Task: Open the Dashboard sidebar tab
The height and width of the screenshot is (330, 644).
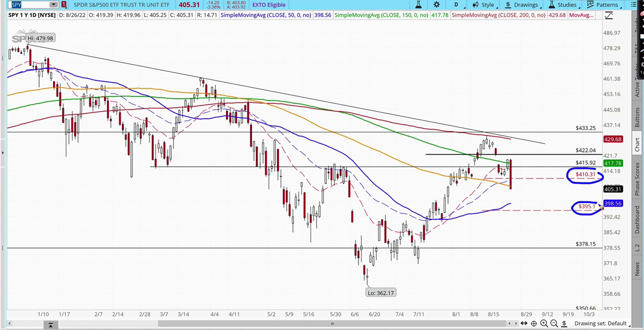Action: click(637, 220)
